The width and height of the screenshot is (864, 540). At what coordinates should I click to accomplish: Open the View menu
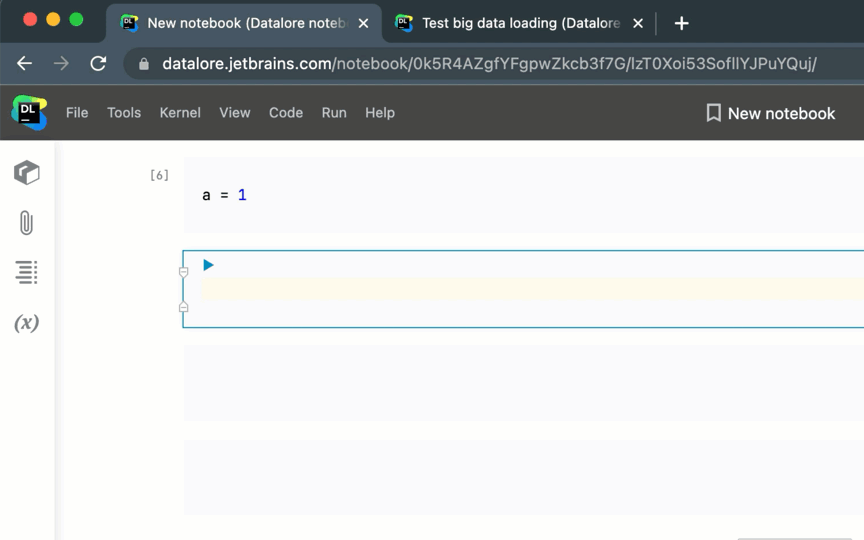[235, 112]
